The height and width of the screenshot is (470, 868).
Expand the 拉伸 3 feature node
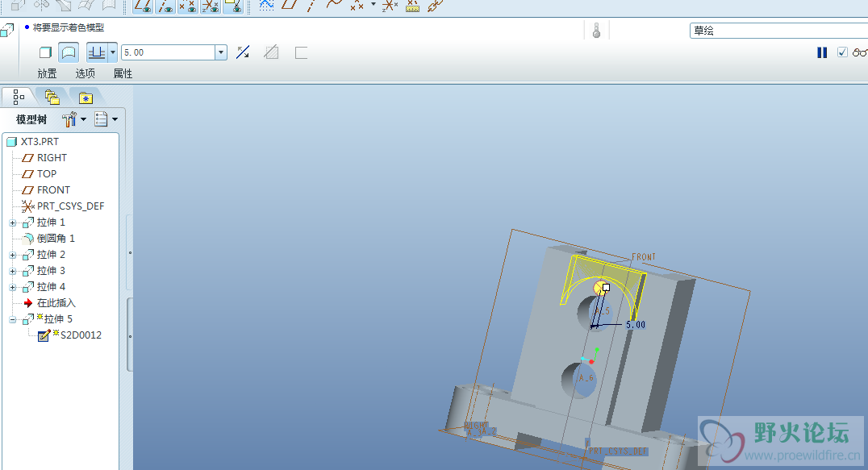coord(13,271)
